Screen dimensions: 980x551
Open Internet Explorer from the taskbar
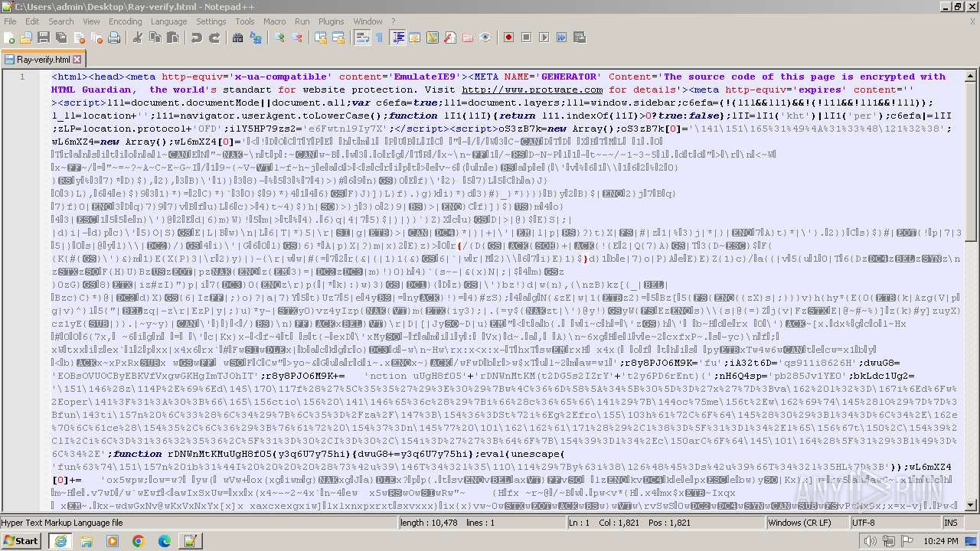(60, 541)
